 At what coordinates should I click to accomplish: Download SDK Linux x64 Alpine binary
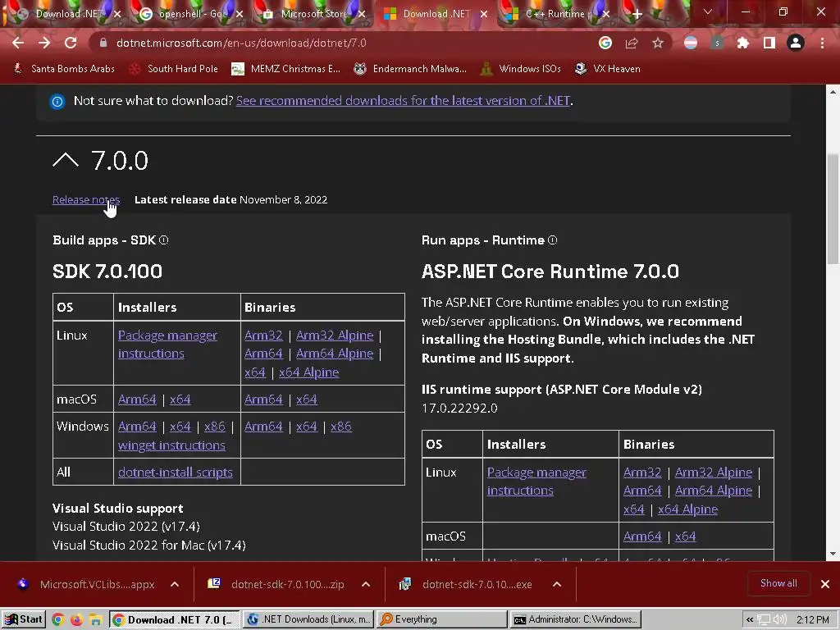pyautogui.click(x=308, y=372)
